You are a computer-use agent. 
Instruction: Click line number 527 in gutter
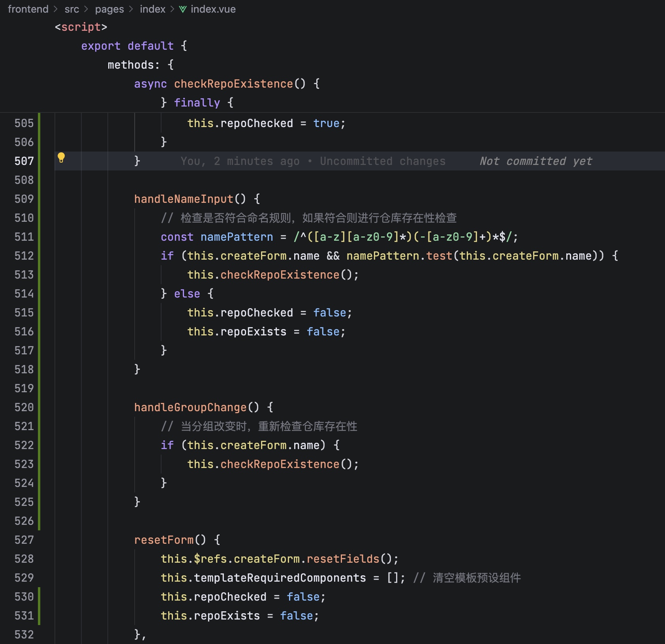click(x=24, y=540)
